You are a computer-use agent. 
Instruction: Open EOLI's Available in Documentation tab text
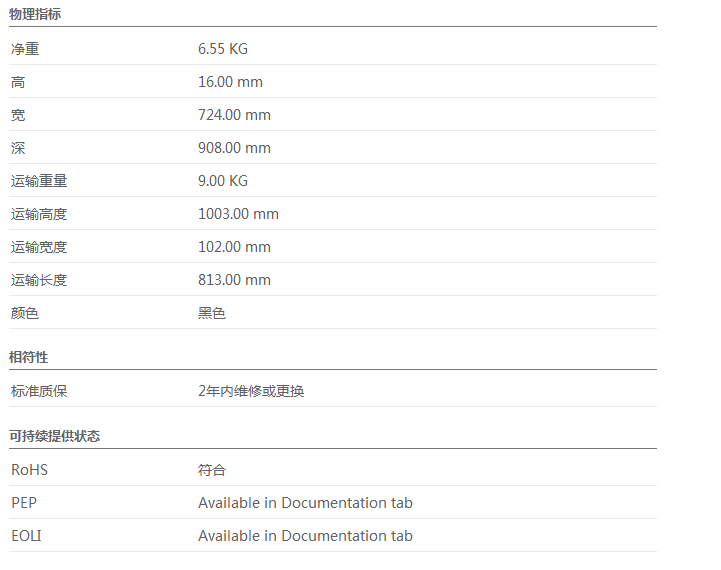(305, 536)
